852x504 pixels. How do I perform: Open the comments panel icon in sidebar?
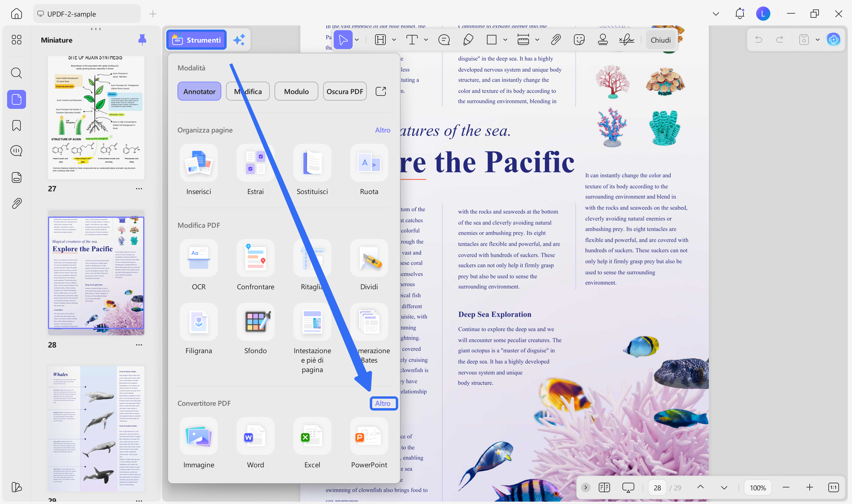click(x=16, y=151)
